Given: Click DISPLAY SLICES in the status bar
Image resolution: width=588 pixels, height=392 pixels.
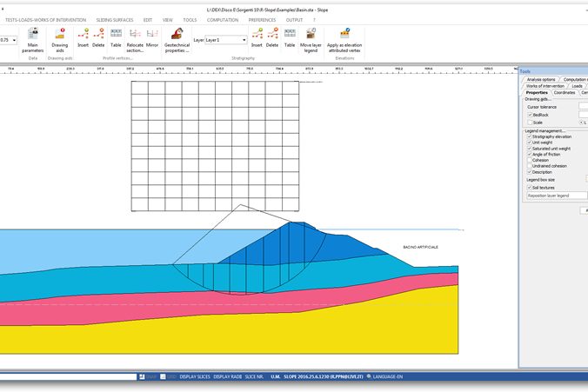Looking at the screenshot, I should pos(195,377).
